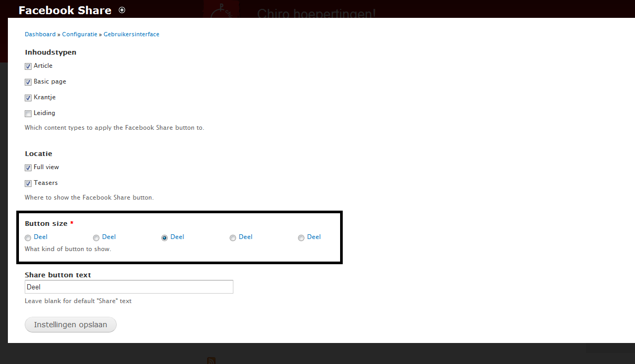This screenshot has height=364, width=635.
Task: Uncheck the Article content type
Action: [28, 66]
